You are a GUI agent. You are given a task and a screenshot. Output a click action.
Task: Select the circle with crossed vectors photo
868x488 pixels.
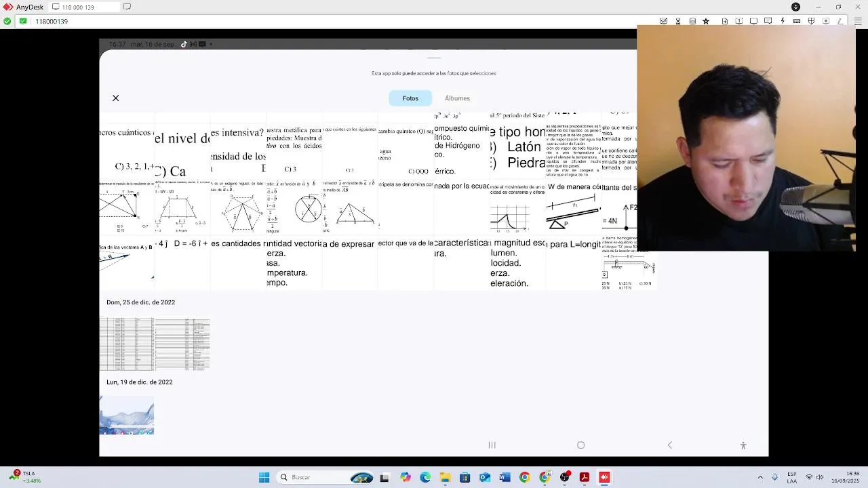coord(294,207)
